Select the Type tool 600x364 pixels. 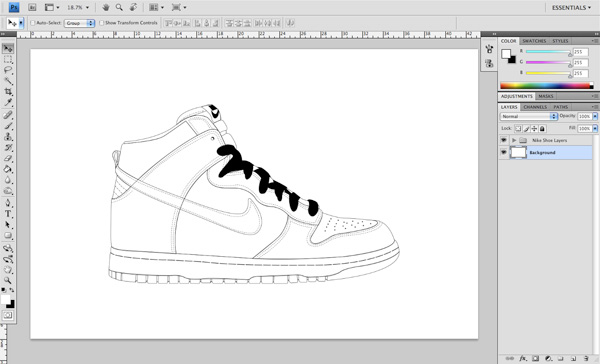(8, 214)
